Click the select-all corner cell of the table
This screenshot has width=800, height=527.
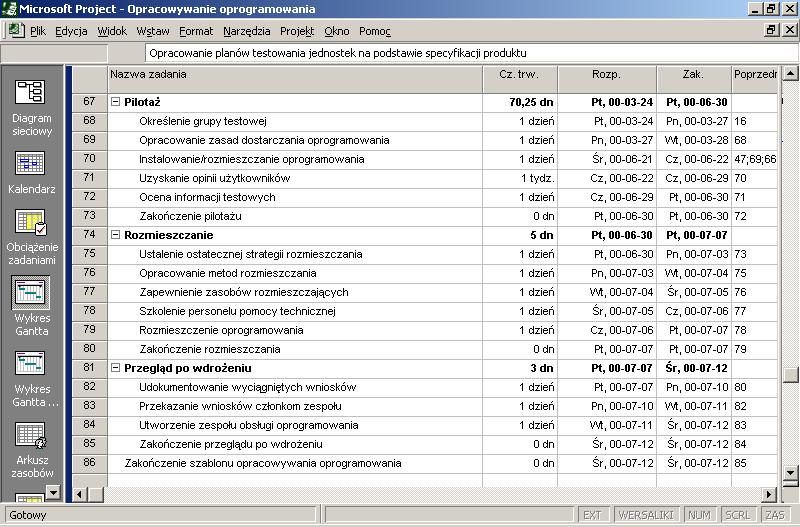pyautogui.click(x=90, y=79)
